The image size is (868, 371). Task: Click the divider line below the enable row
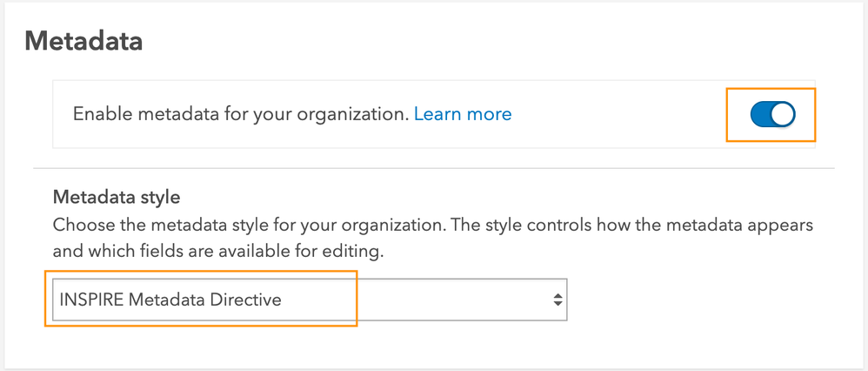point(433,167)
